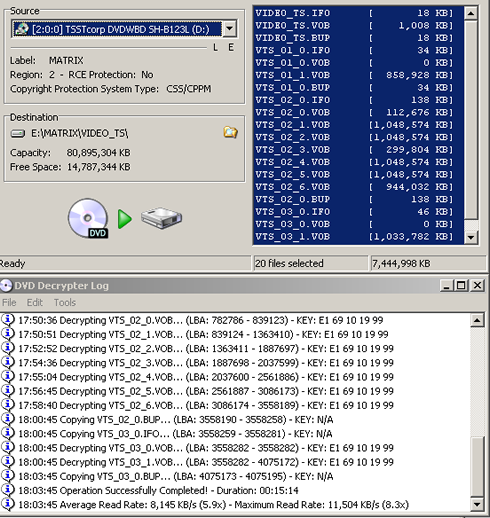Screen dimensions: 490x518
Task: Click info icon on Copying VTS_02_0.BUP log row
Action: (8, 419)
